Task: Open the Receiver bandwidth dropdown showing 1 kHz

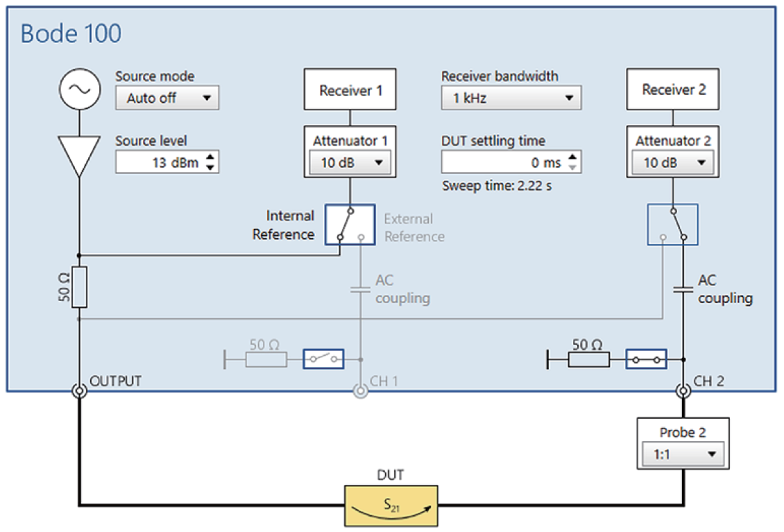Action: [x=511, y=98]
